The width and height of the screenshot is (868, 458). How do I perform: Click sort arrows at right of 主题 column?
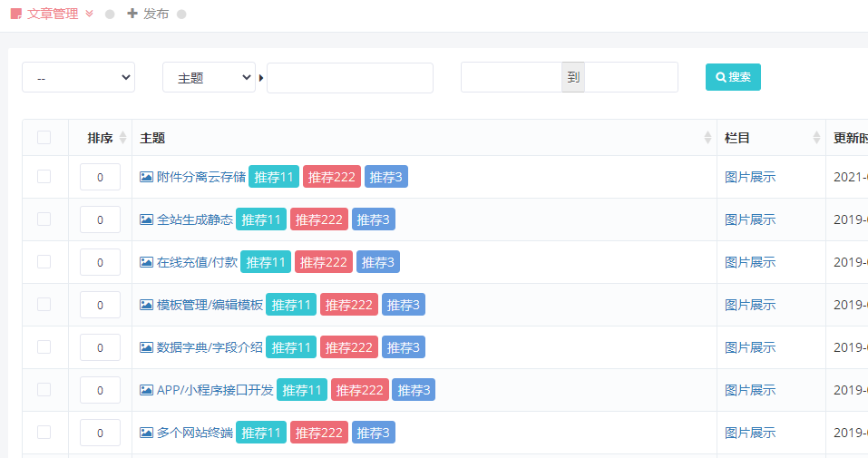point(707,138)
